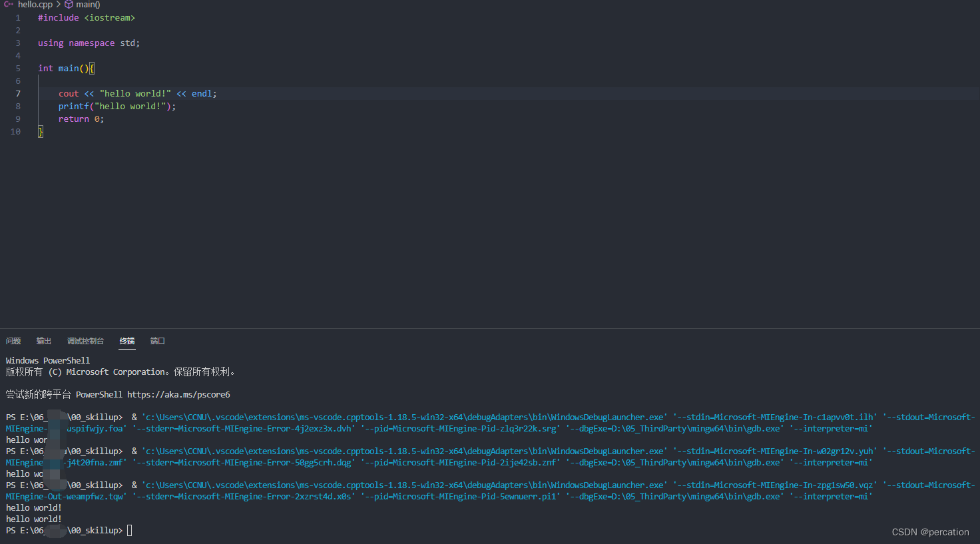Screen dimensions: 980x544
Task: Click the hello world! output in terminal
Action: coord(33,507)
